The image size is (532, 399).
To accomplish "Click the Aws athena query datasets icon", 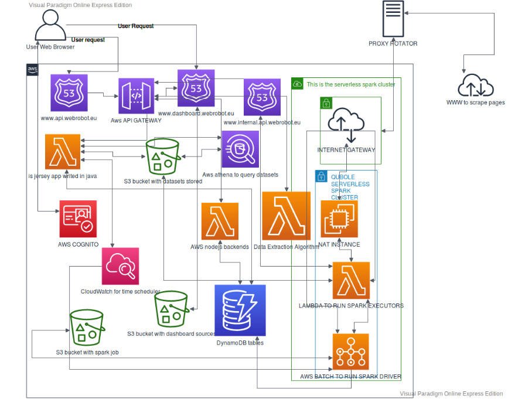I will (240, 148).
